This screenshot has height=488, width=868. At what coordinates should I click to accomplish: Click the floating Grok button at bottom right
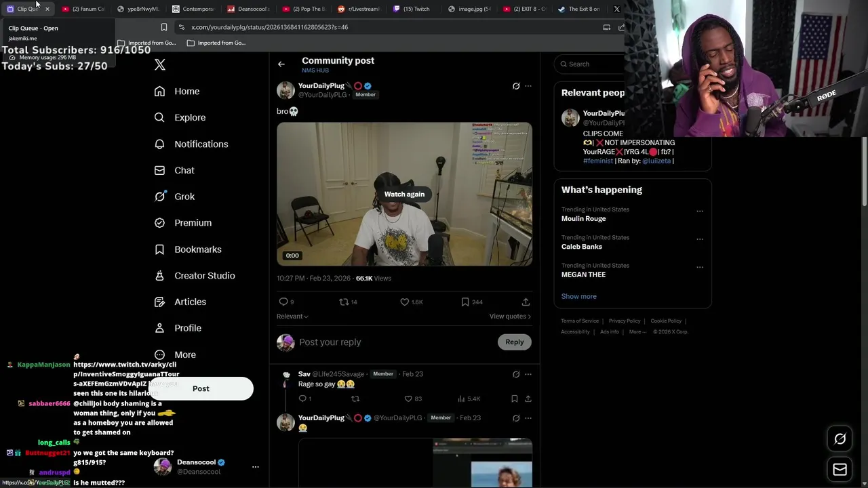tap(840, 439)
